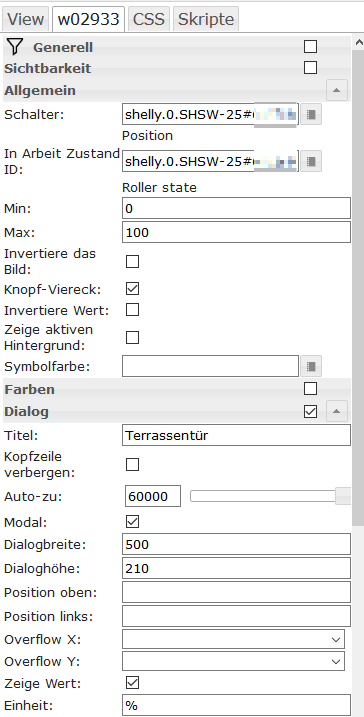The width and height of the screenshot is (364, 717).
Task: Toggle Invertiere Wert checkbox
Action: click(x=133, y=310)
